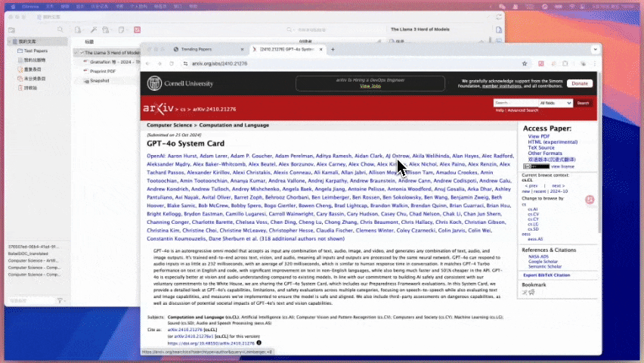Click the < prev browse link
Viewport: 644px width, 363px height.
pyautogui.click(x=531, y=186)
